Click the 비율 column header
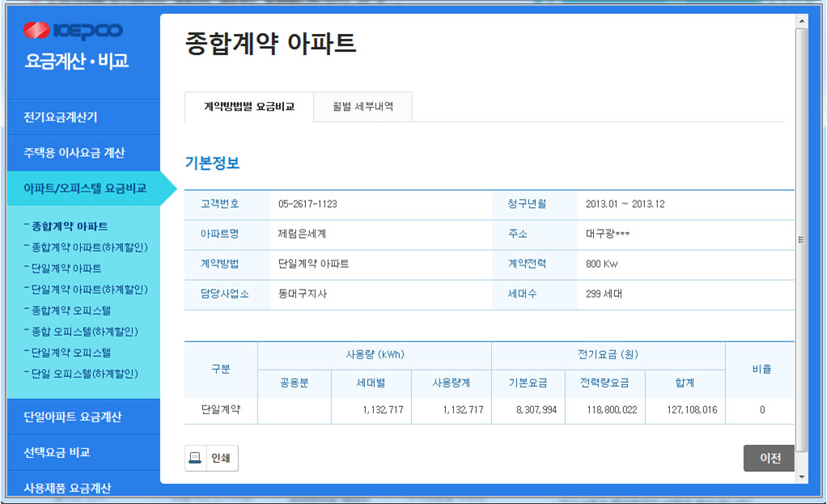827x504 pixels. click(x=761, y=369)
